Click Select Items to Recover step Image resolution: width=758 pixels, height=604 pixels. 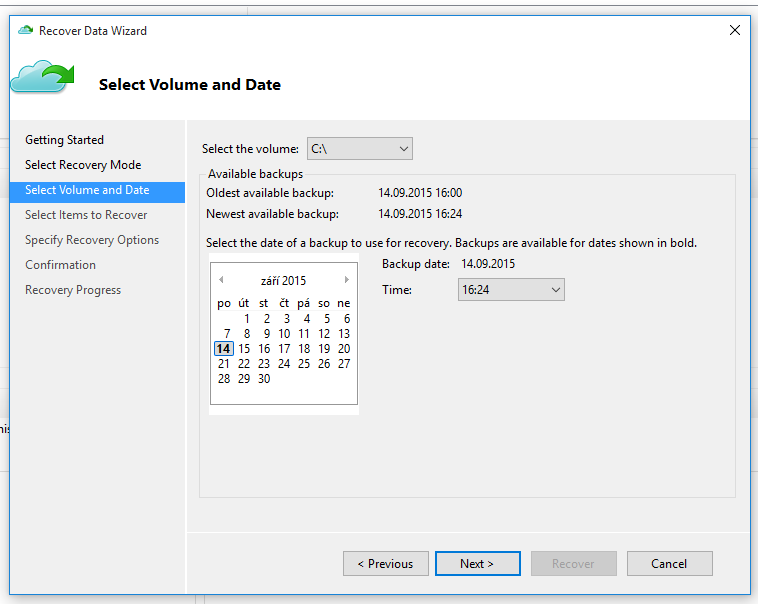86,215
